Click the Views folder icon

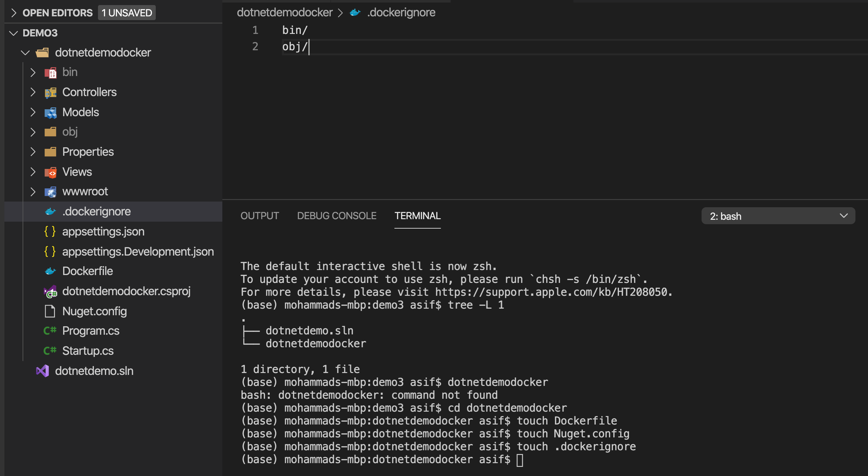pyautogui.click(x=51, y=172)
